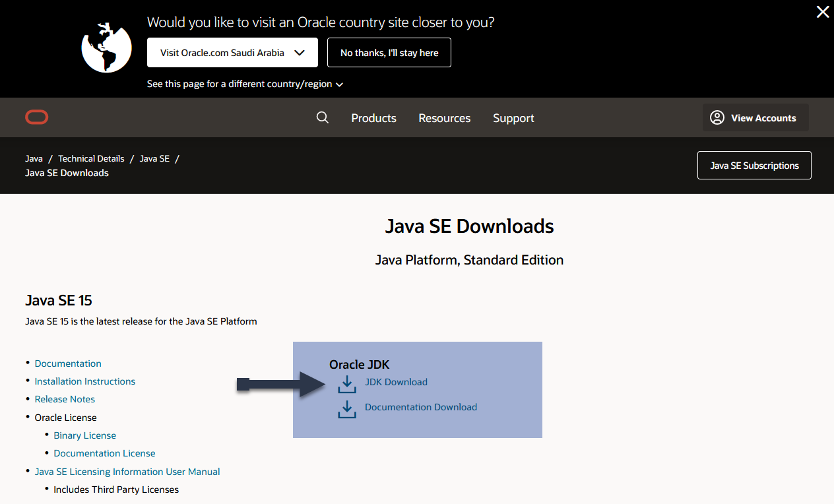Image resolution: width=834 pixels, height=504 pixels.
Task: Click the Java SE Downloads page title
Action: (x=470, y=226)
